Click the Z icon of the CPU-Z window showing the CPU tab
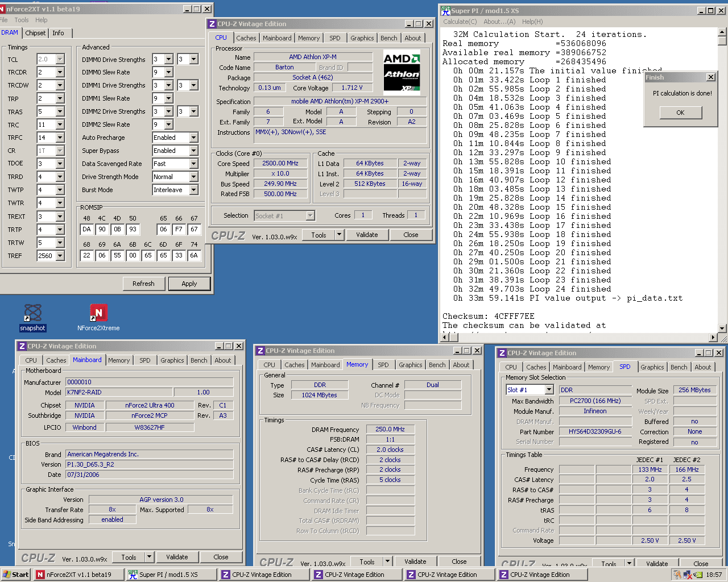The image size is (728, 582). 212,24
